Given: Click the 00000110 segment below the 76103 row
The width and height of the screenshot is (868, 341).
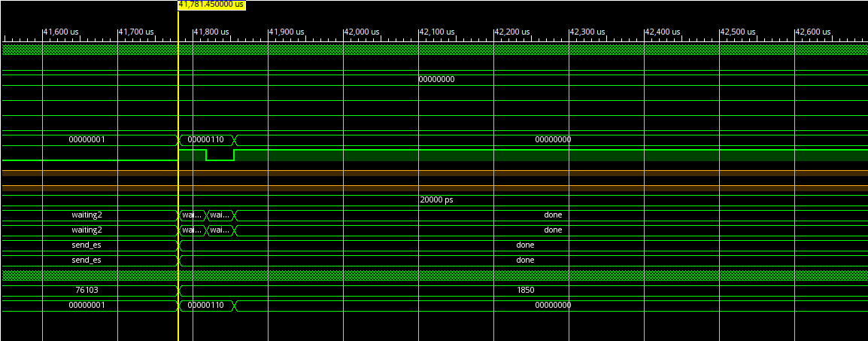Looking at the screenshot, I should pos(206,305).
